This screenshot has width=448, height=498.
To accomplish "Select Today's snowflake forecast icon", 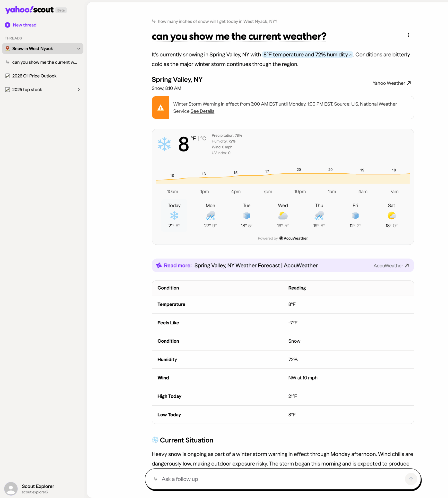I will click(174, 216).
